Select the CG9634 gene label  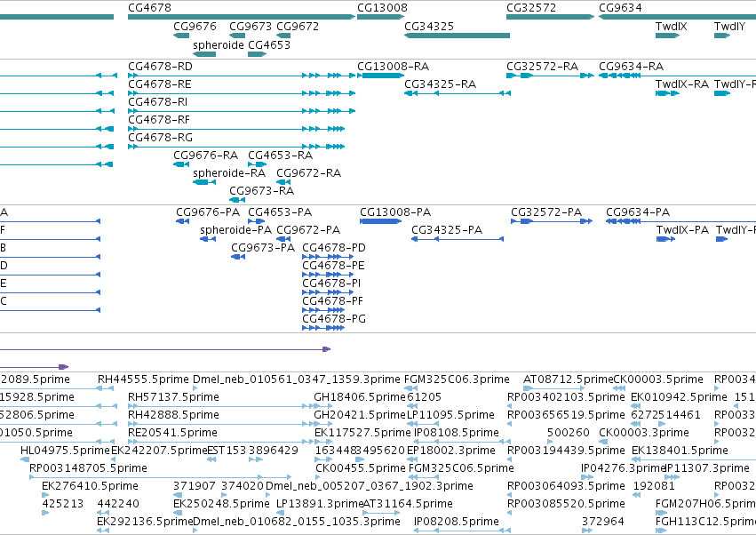(x=620, y=8)
